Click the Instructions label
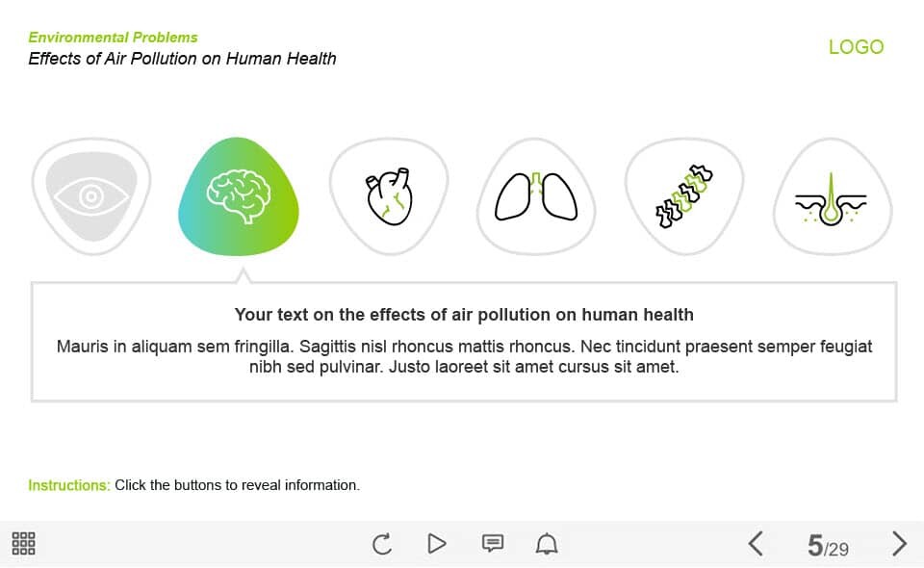Screen dimensions: 924x568 [x=68, y=485]
